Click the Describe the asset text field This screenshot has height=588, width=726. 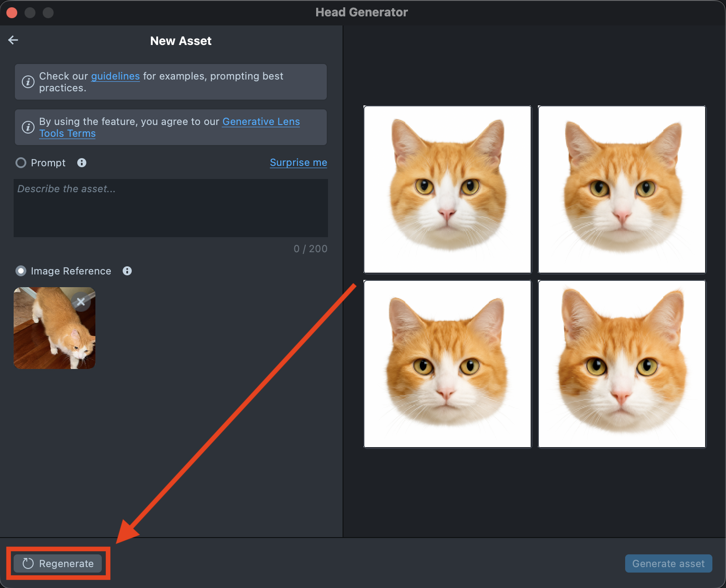tap(171, 208)
